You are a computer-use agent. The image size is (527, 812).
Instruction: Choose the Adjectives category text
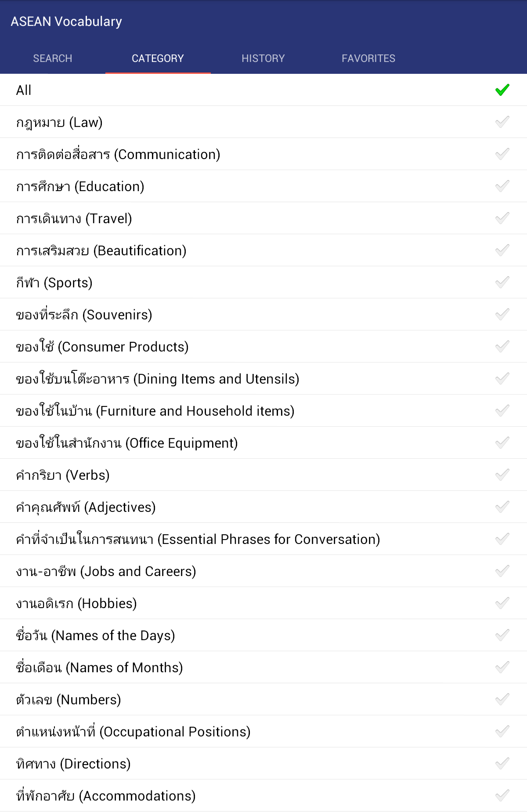tap(86, 507)
